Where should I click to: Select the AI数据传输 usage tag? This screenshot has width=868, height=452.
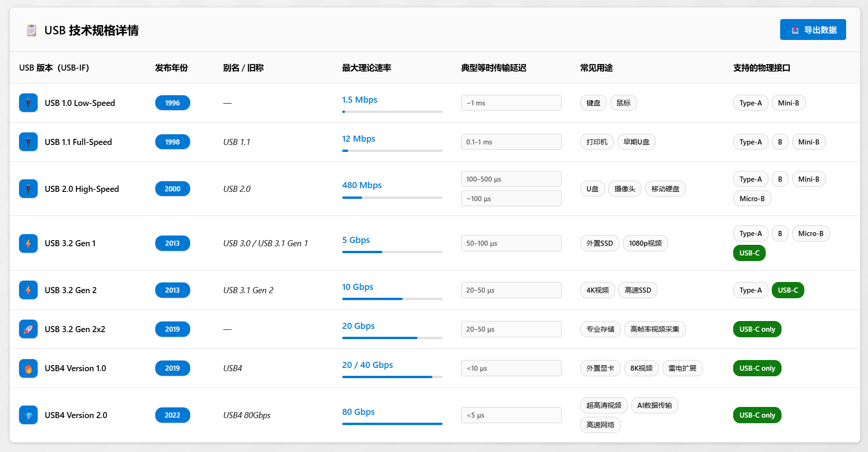pyautogui.click(x=655, y=405)
